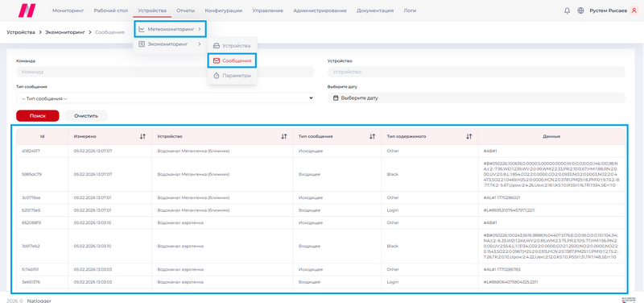Select the row with id 1b917eb2
The height and width of the screenshot is (303, 644).
click(321, 247)
